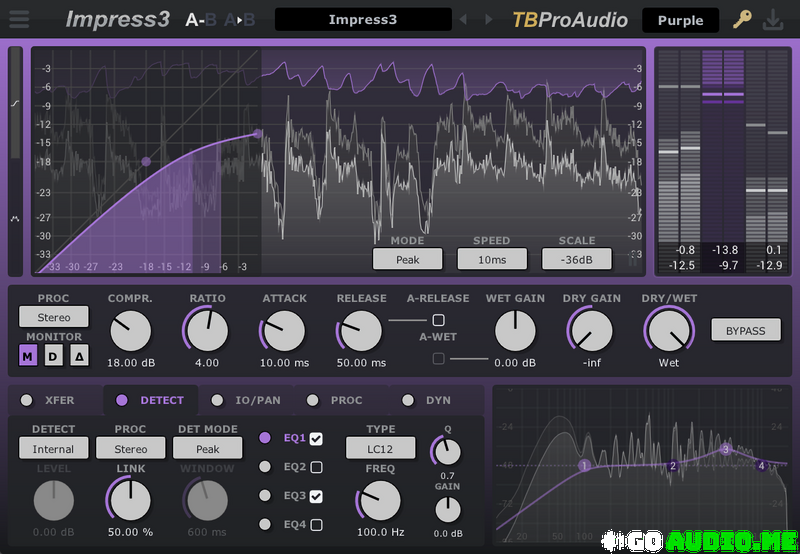The height and width of the screenshot is (554, 800).
Task: Enable monitor delta button
Action: [79, 356]
